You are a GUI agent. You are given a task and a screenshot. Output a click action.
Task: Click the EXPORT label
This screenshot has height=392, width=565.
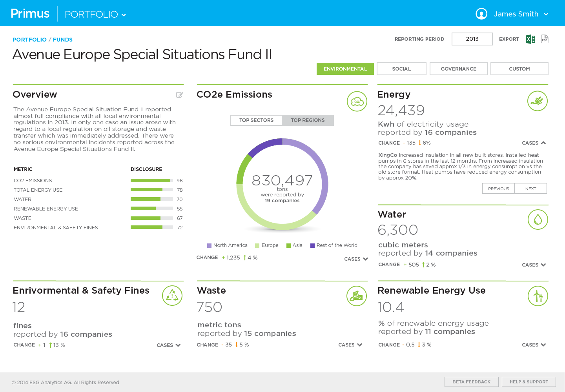pyautogui.click(x=509, y=39)
